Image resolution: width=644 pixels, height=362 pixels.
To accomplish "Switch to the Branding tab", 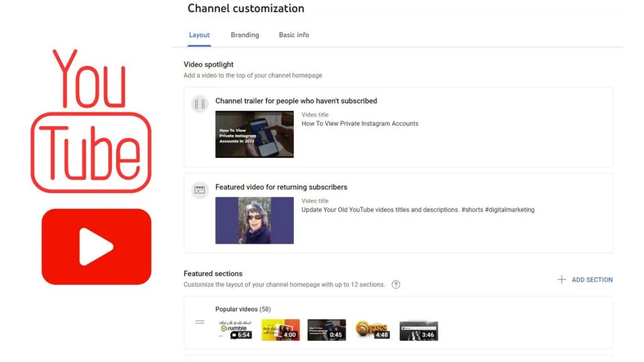I will (245, 35).
